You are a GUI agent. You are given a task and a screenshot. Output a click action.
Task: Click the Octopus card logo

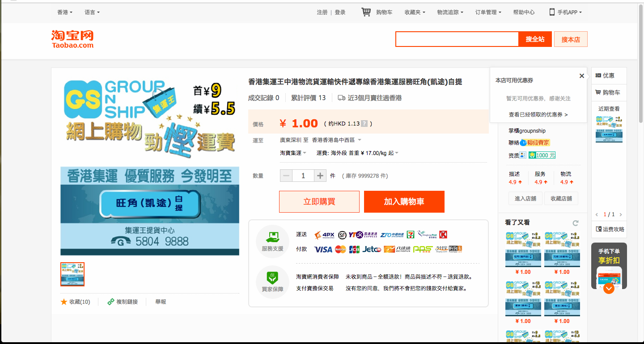coord(397,249)
